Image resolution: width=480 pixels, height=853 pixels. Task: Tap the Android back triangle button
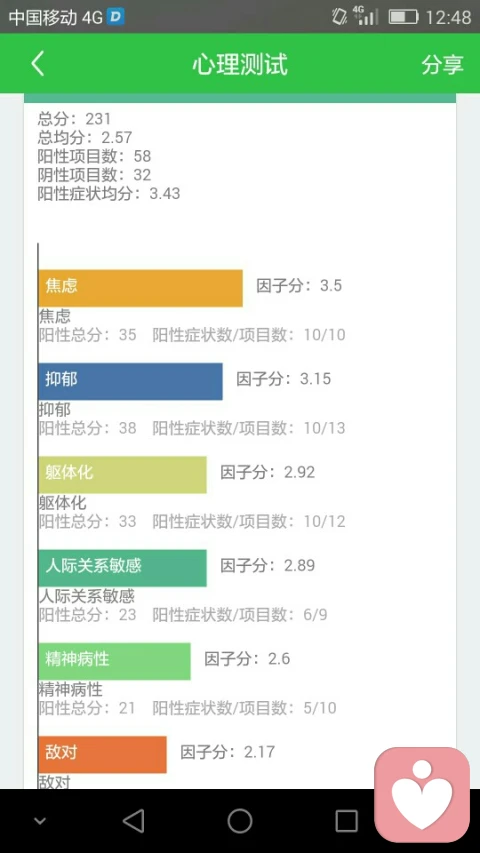[x=133, y=821]
